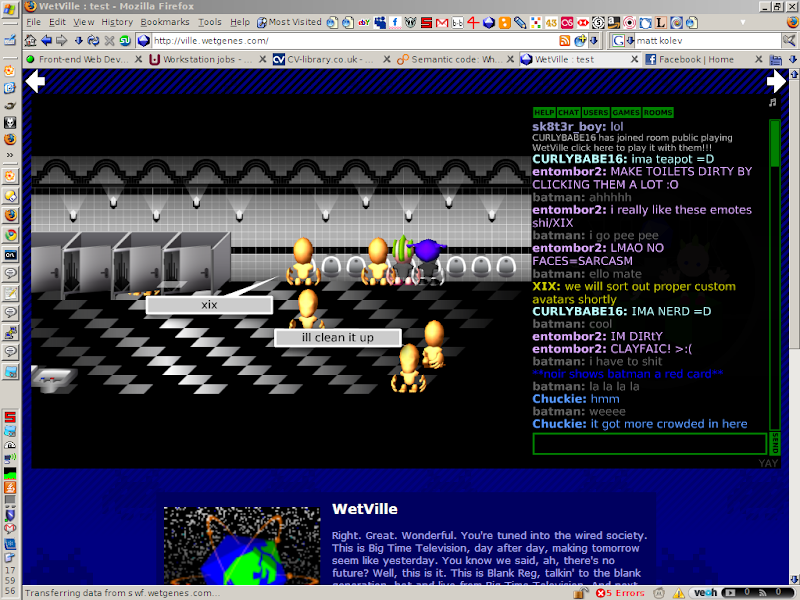
Task: Click the Stop loading X icon
Action: [x=109, y=40]
